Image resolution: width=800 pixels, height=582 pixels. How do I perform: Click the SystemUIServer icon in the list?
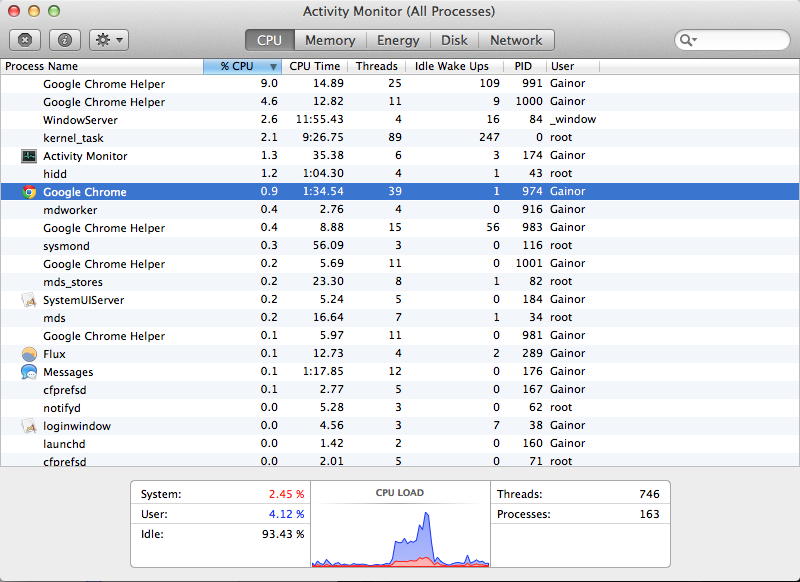click(x=29, y=300)
